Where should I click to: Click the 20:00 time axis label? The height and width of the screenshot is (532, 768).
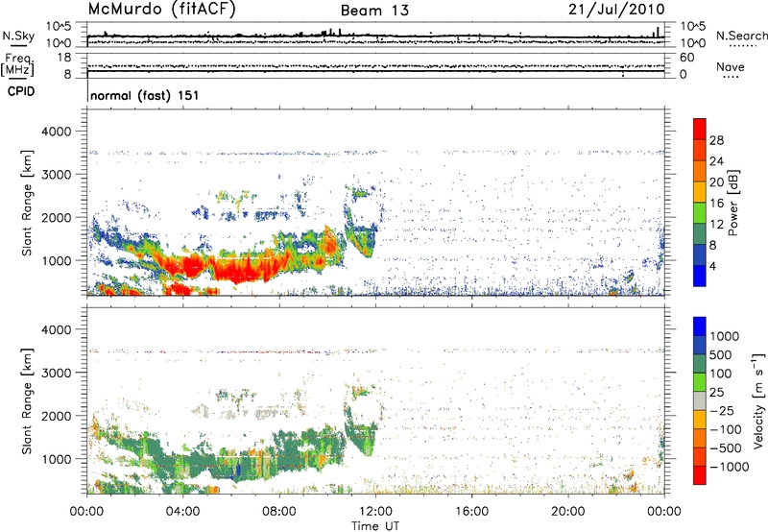coord(568,512)
